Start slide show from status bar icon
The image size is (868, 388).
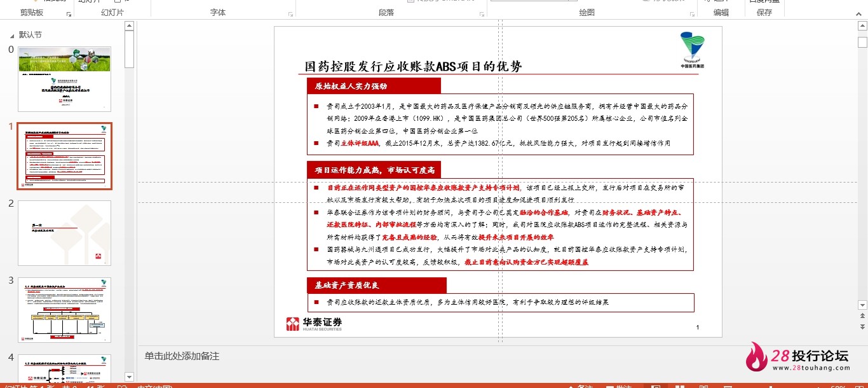coord(726,386)
